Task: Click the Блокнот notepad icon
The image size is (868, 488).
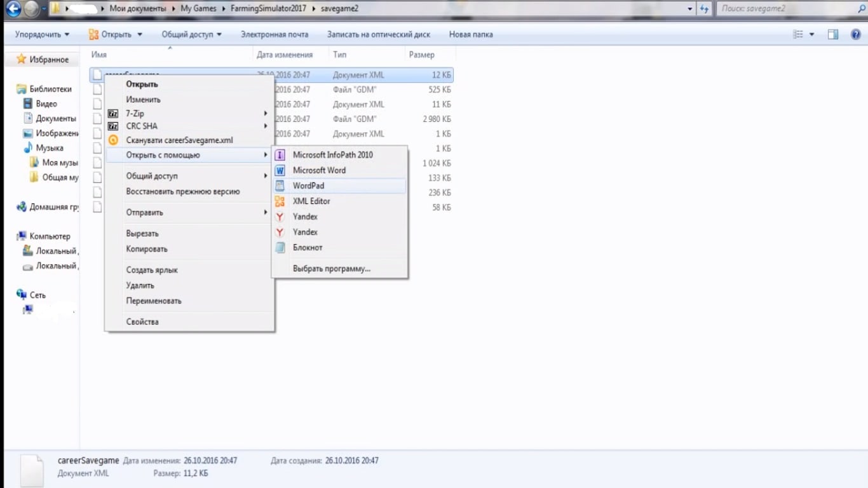Action: [280, 248]
